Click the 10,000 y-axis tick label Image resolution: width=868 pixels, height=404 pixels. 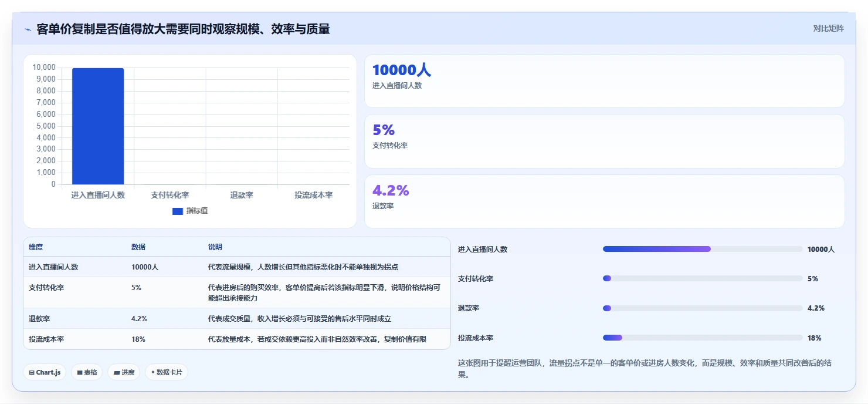[x=45, y=68]
